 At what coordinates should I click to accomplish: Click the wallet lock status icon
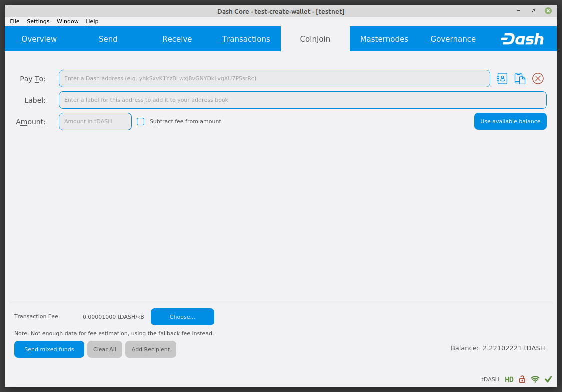click(x=522, y=379)
